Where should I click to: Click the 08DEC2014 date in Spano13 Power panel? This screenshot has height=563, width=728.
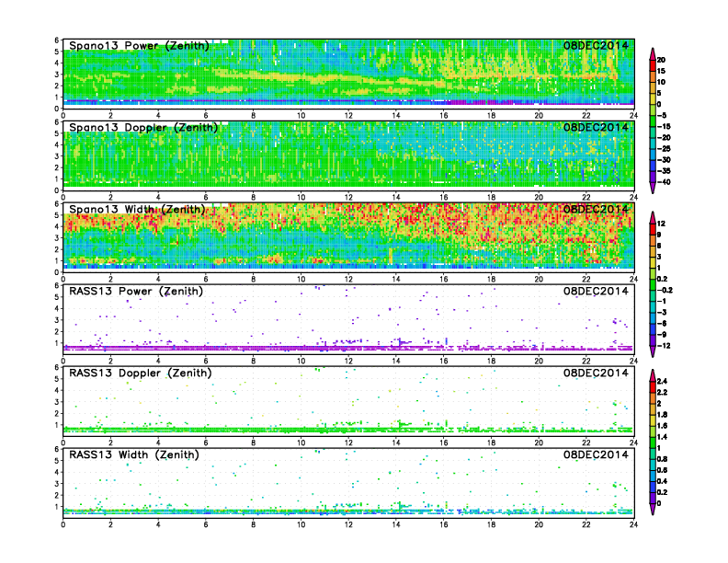[596, 46]
